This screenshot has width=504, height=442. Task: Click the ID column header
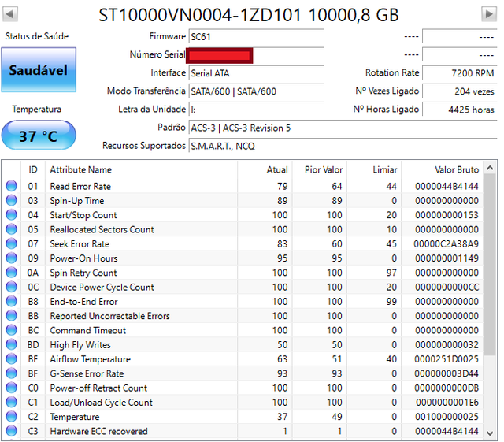[x=33, y=169]
